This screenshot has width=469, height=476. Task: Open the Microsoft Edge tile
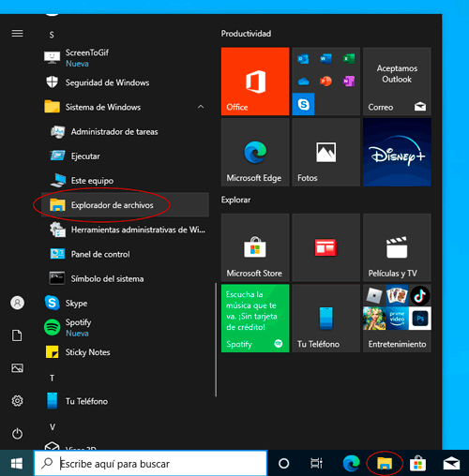(x=255, y=152)
